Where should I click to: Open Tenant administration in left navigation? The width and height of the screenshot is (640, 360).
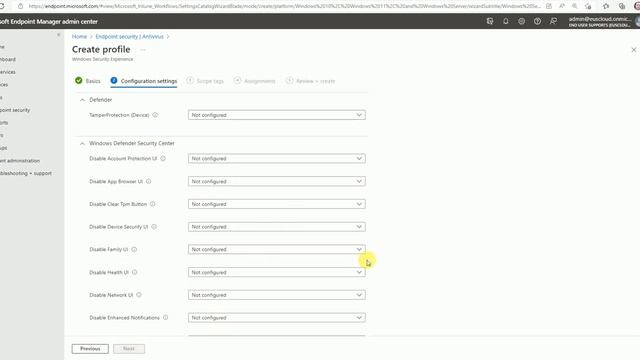20,160
